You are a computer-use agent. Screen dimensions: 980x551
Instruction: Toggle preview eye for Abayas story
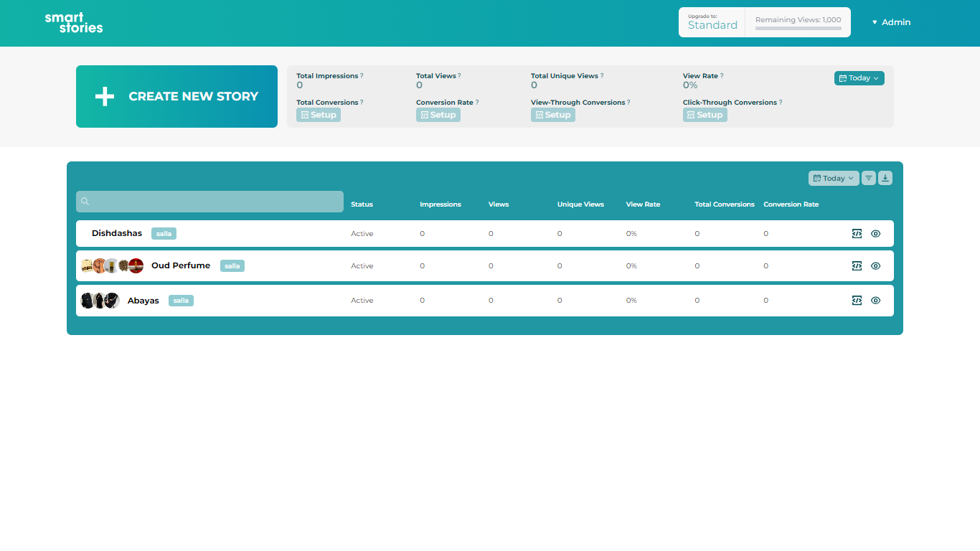pos(875,301)
